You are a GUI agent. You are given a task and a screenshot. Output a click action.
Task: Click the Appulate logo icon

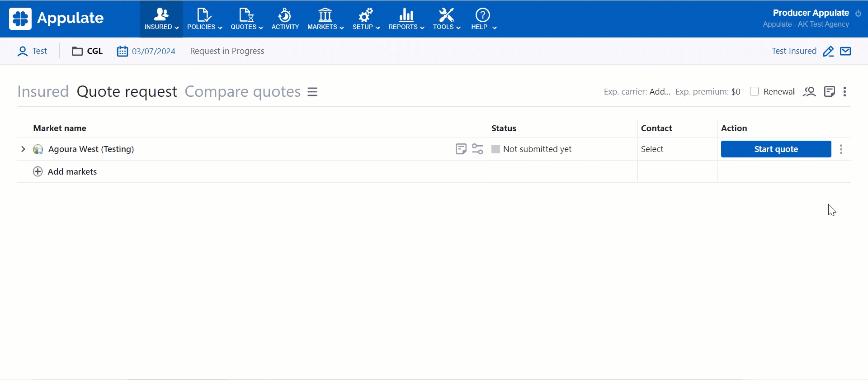[x=20, y=19]
